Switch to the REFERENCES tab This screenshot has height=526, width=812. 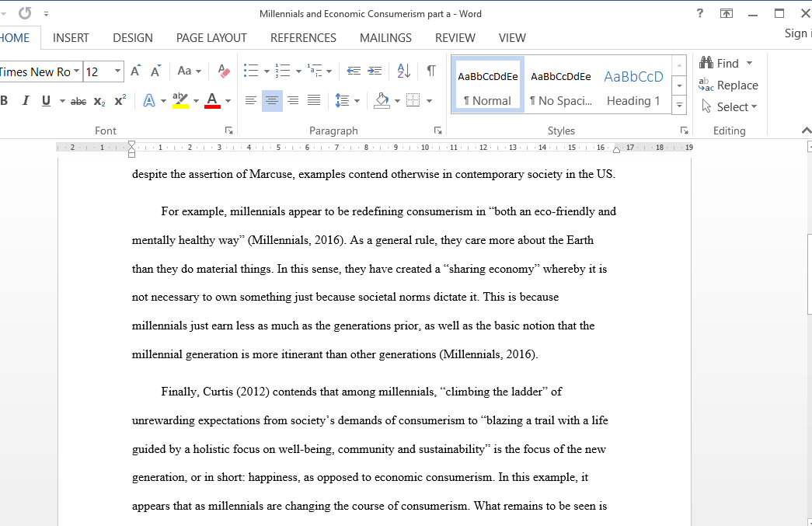(x=304, y=38)
